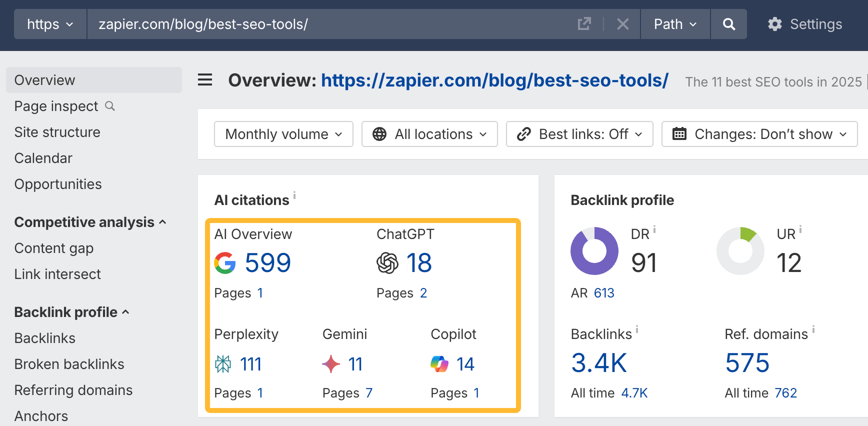The image size is (868, 426).
Task: Open Changes: Don't show dropdown
Action: (759, 134)
